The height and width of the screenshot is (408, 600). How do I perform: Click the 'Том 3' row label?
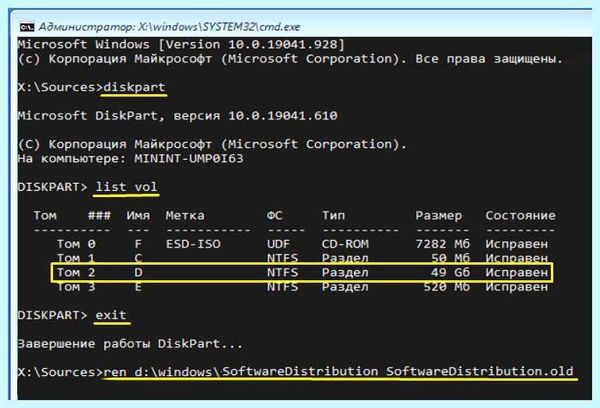click(x=76, y=287)
